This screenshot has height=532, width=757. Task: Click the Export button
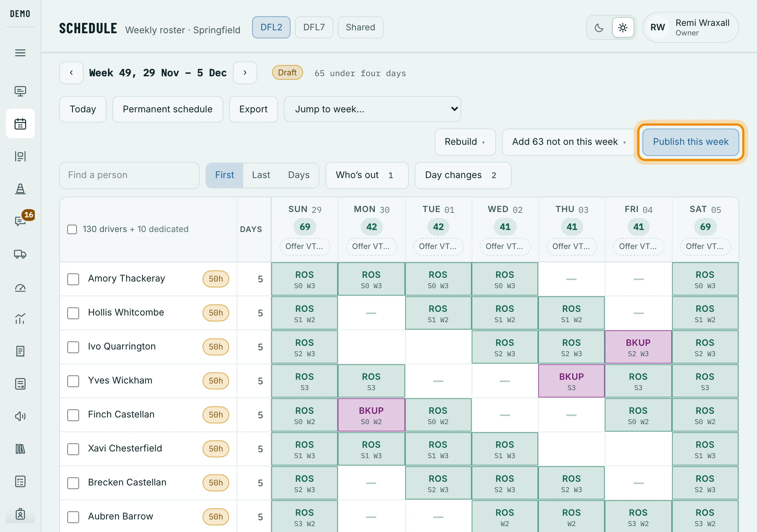253,109
